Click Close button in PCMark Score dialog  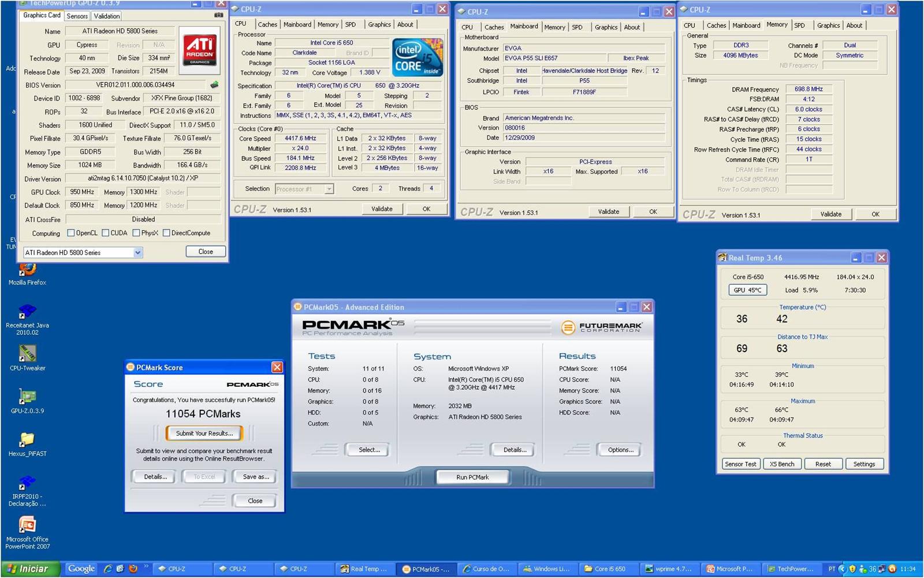(255, 501)
